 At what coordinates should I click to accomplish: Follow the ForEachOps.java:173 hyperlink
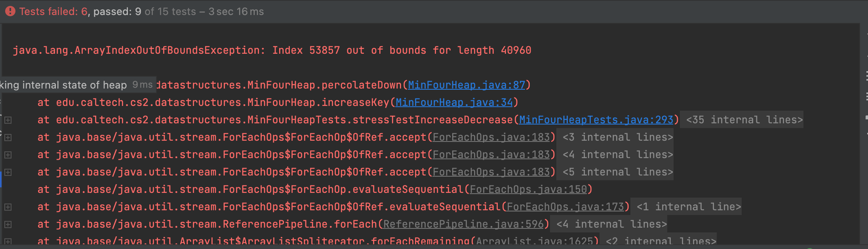(565, 207)
